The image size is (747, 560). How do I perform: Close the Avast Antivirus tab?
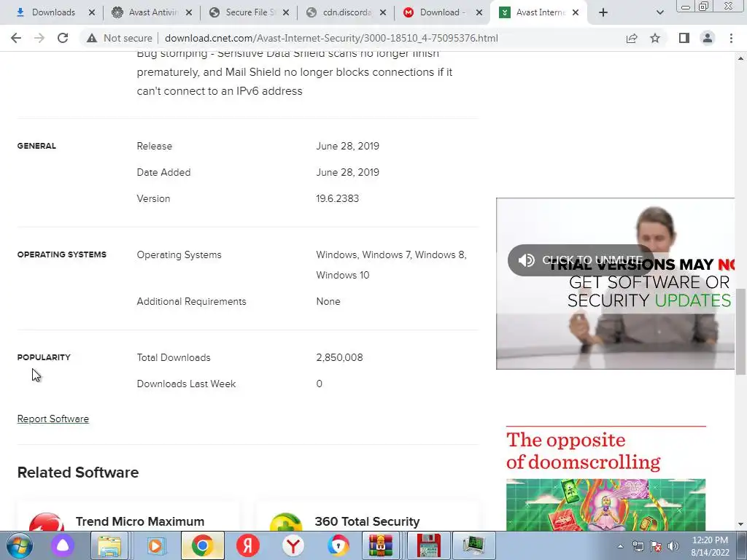tap(189, 12)
